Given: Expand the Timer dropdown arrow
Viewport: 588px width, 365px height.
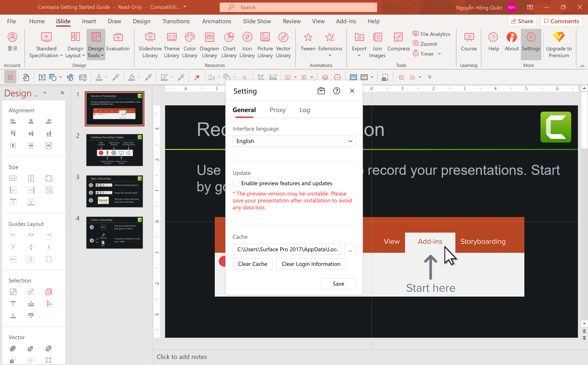Looking at the screenshot, I should pyautogui.click(x=439, y=54).
